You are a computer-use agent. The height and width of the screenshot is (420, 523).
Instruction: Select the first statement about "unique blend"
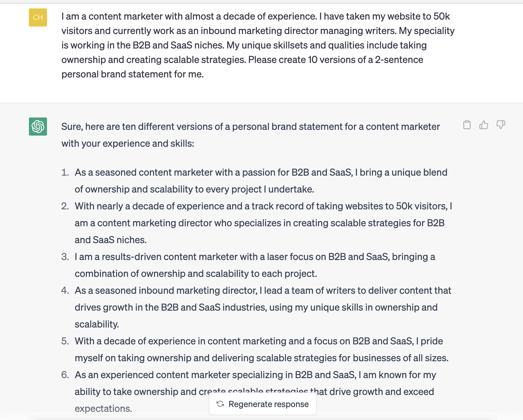261,181
